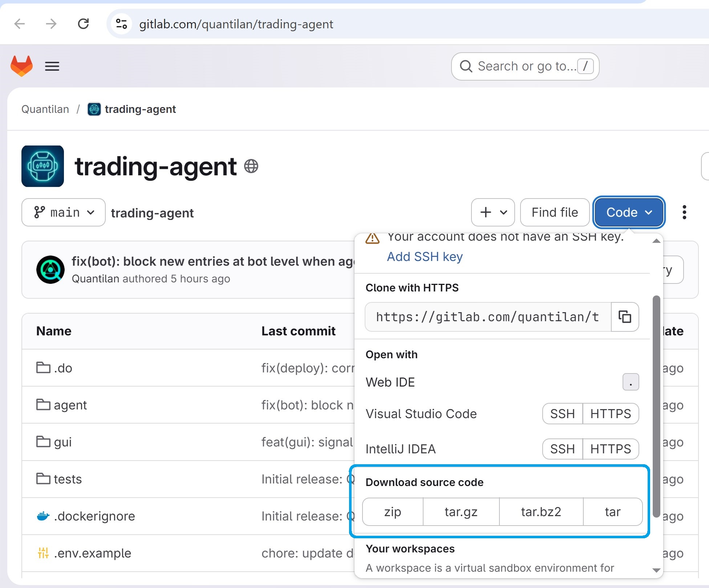Open the hamburger sidebar menu

click(52, 66)
